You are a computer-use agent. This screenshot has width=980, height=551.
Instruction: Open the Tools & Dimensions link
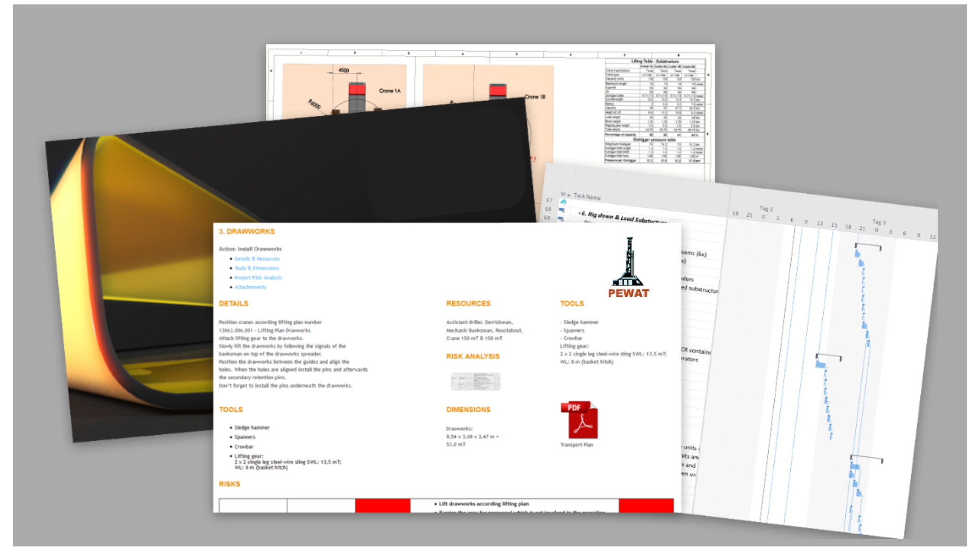pyautogui.click(x=256, y=268)
